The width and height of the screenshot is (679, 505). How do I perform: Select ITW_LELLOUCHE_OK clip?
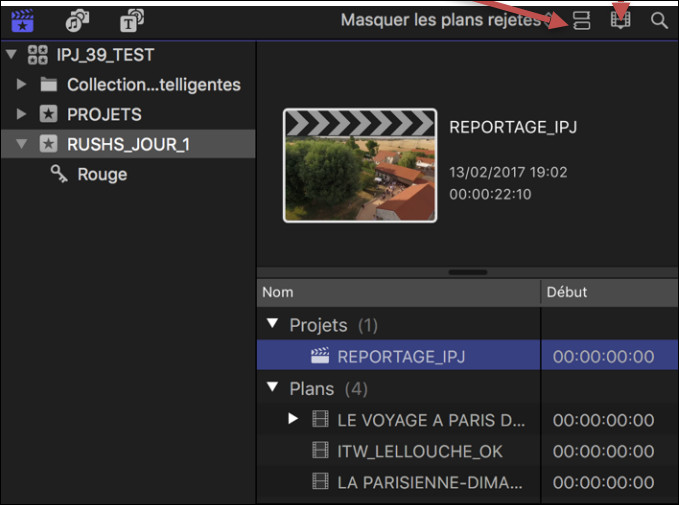click(420, 451)
